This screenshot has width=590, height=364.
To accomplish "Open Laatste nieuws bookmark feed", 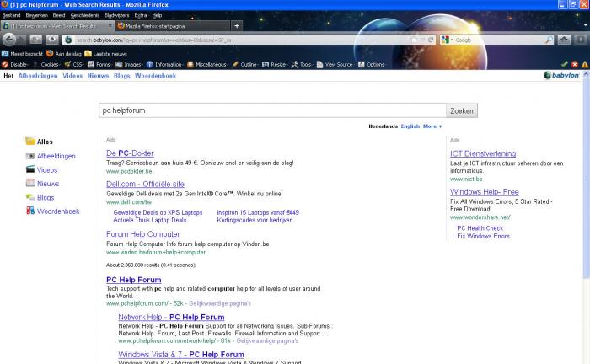I will coord(105,54).
